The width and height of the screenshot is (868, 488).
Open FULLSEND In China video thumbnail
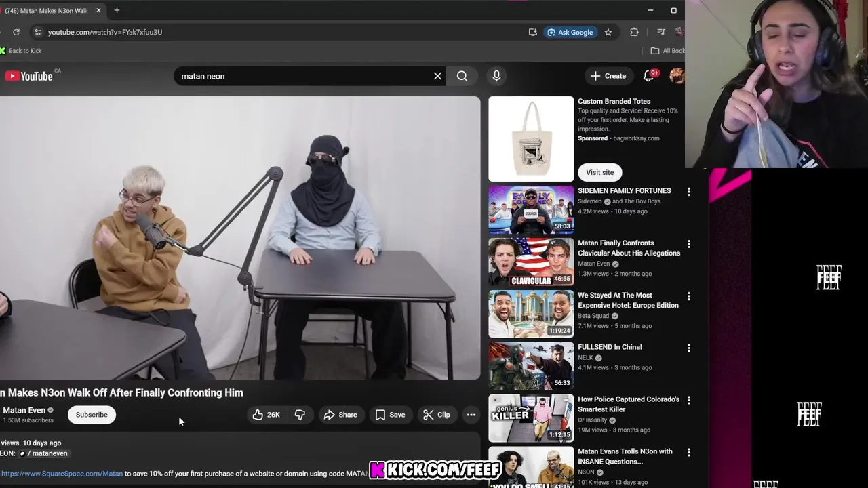(x=531, y=366)
